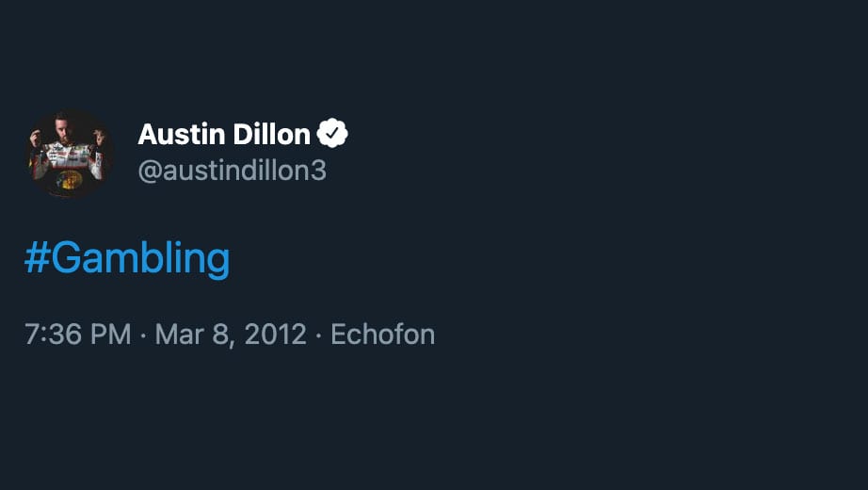Select the white verified badge beside the name
868x490 pixels.
click(x=332, y=135)
